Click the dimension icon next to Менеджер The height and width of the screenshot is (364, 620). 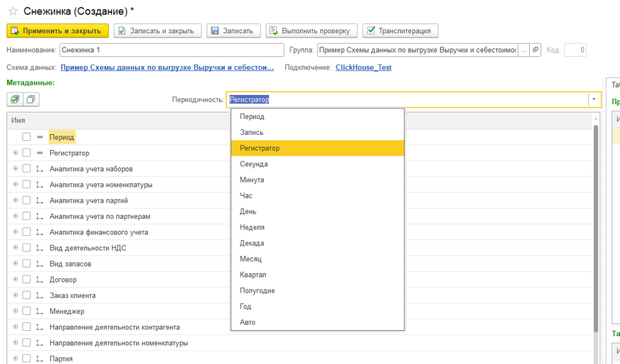40,311
